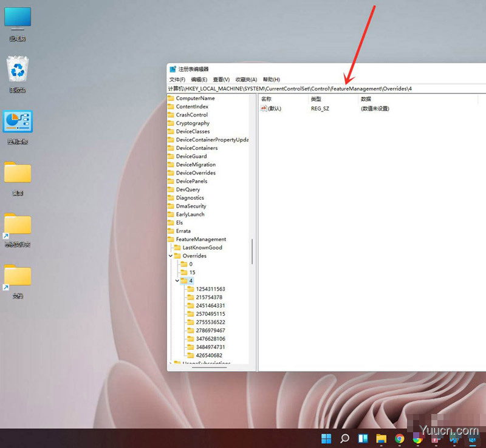Image resolution: width=486 pixels, height=448 pixels.
Task: Open the 文档 shortcut folder on desktop
Action: [18, 281]
